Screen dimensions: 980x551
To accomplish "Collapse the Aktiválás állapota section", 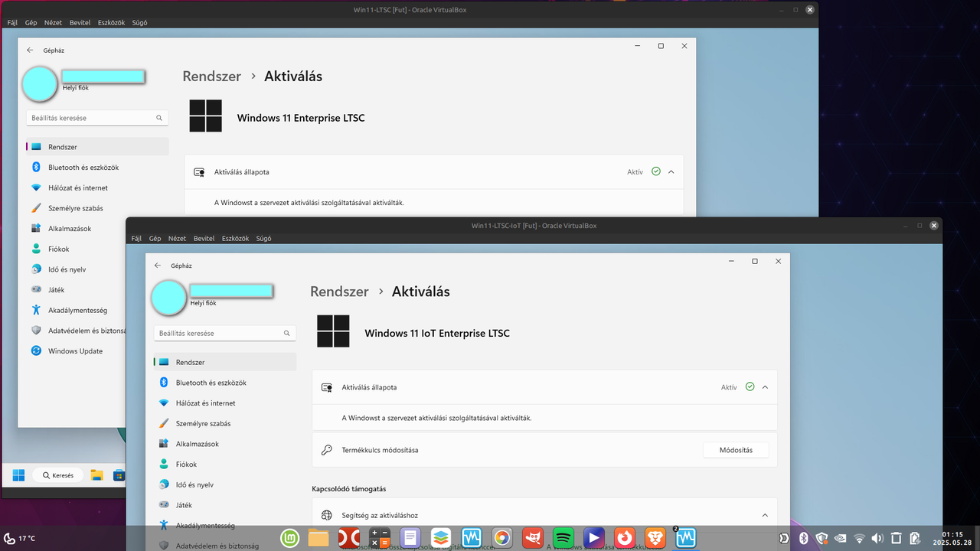I will (763, 387).
